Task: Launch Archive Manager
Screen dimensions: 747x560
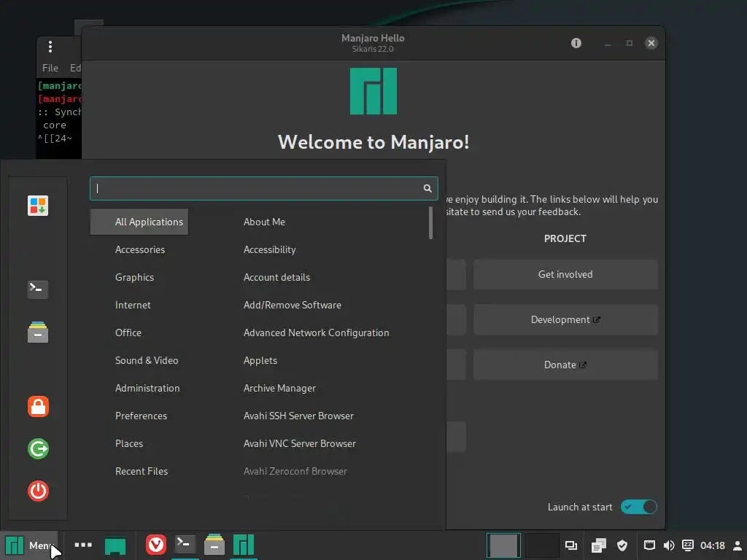Action: [x=279, y=388]
